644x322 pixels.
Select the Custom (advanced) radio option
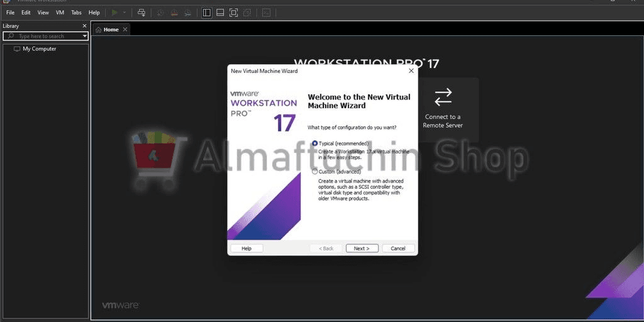315,172
